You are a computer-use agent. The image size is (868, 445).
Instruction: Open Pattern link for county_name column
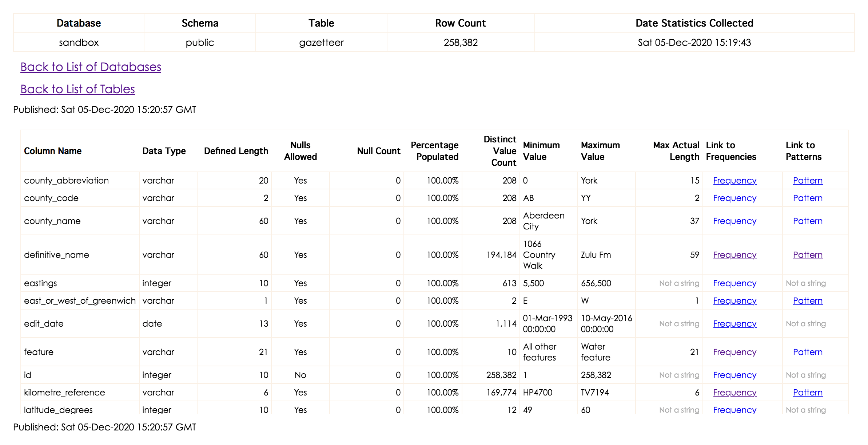click(x=808, y=221)
